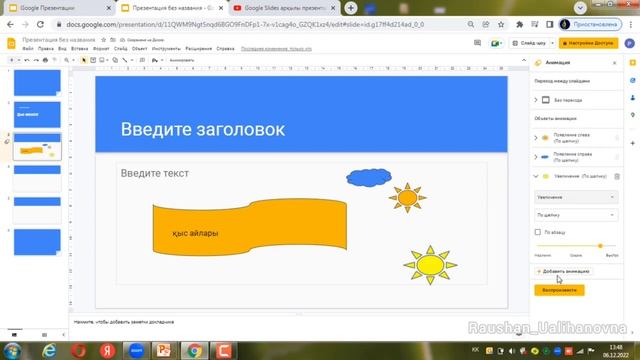Image resolution: width=640 pixels, height=360 pixels.
Task: Open the Формат menu
Action: 101,49
